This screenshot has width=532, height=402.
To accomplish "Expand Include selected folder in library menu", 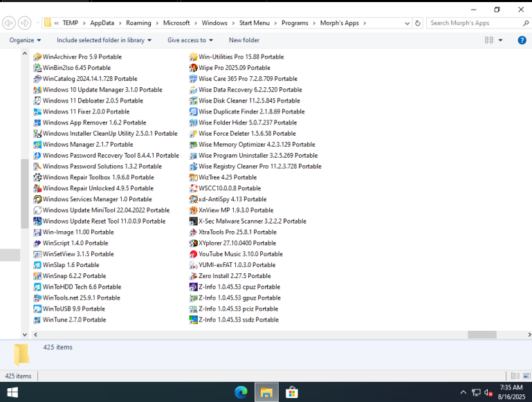I will pos(104,40).
